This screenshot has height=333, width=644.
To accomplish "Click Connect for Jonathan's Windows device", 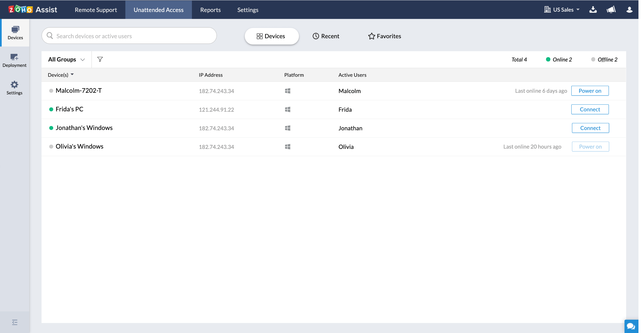I will pyautogui.click(x=590, y=128).
